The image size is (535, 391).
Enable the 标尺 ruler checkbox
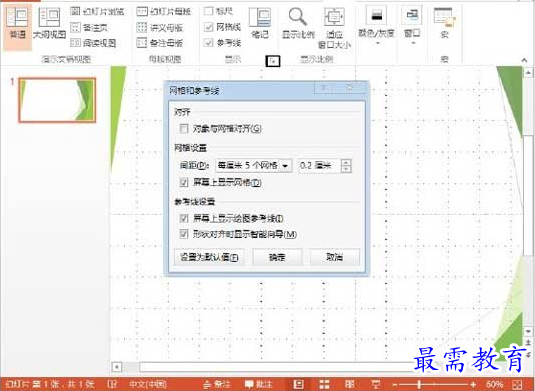(x=208, y=11)
